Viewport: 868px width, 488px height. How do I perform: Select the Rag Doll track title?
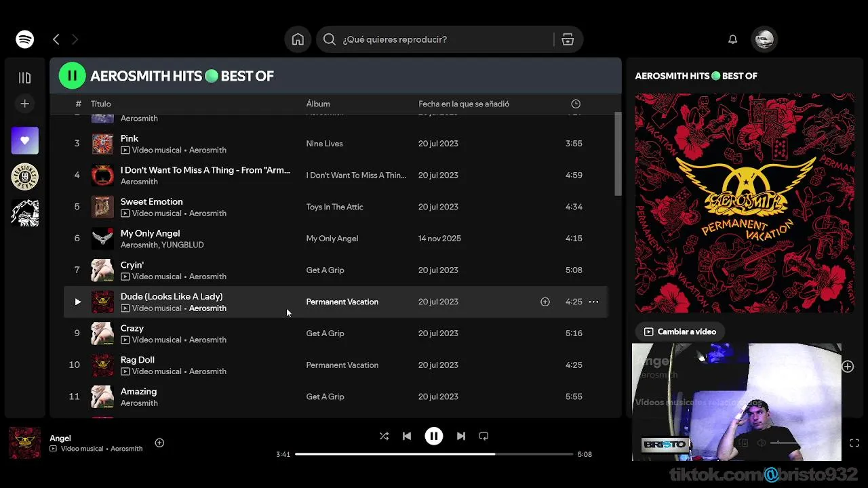[x=138, y=360]
